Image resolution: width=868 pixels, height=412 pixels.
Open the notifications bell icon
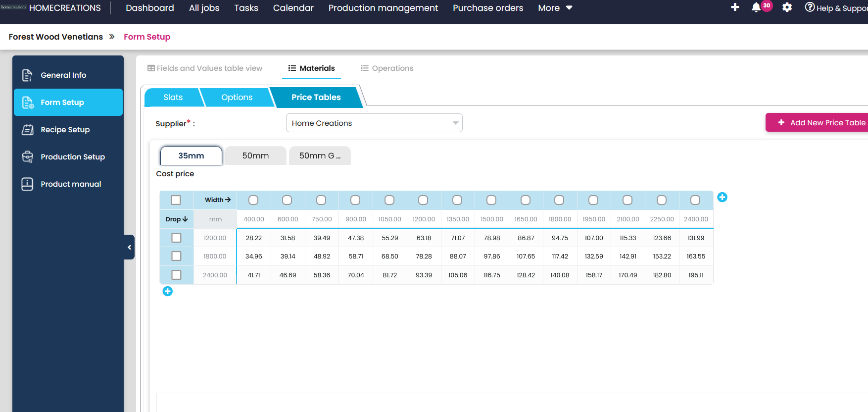(756, 7)
